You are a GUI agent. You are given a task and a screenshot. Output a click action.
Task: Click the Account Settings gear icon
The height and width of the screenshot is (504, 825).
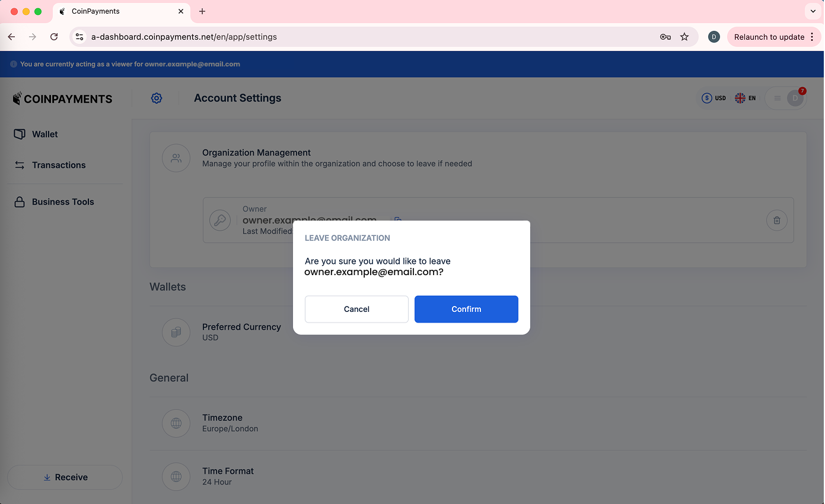pos(157,98)
